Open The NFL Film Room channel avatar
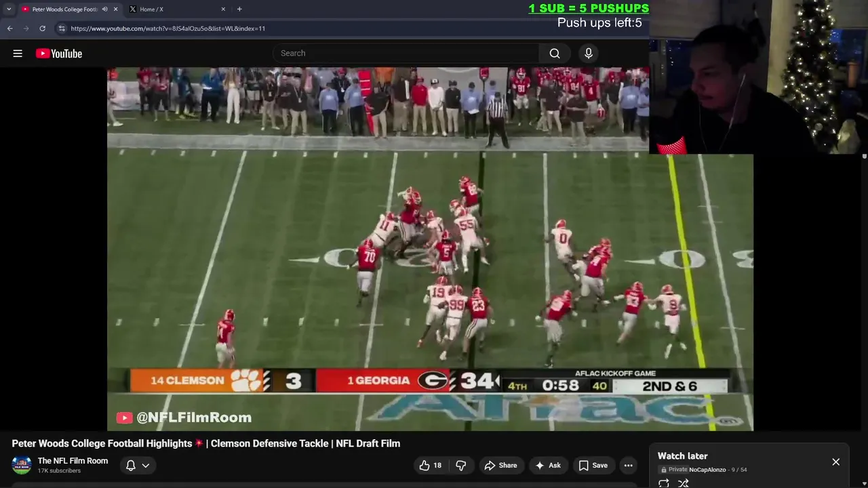Viewport: 868px width, 488px height. point(22,465)
